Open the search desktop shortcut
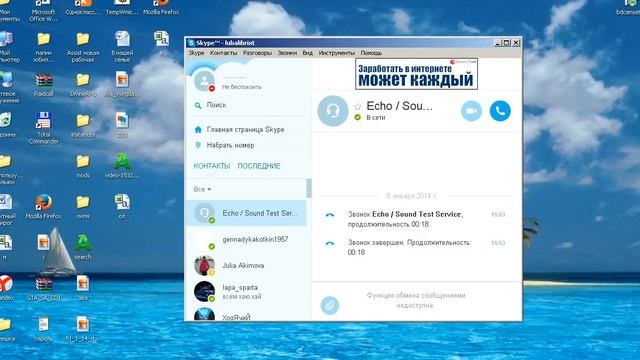640x360 pixels. click(83, 248)
